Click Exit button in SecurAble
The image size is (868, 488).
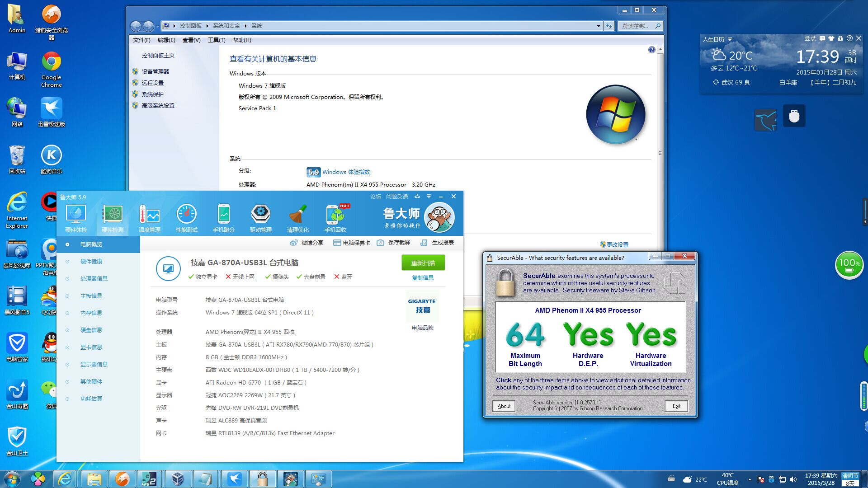pyautogui.click(x=676, y=406)
